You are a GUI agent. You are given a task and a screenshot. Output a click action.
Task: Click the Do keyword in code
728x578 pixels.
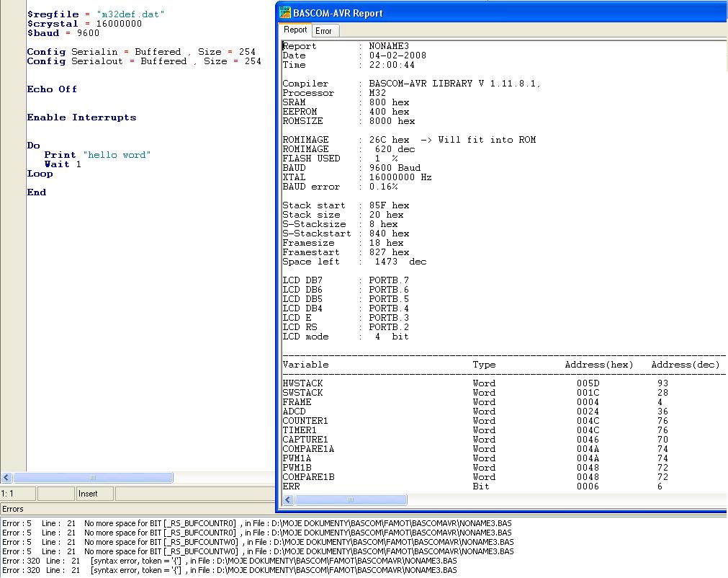(33, 146)
